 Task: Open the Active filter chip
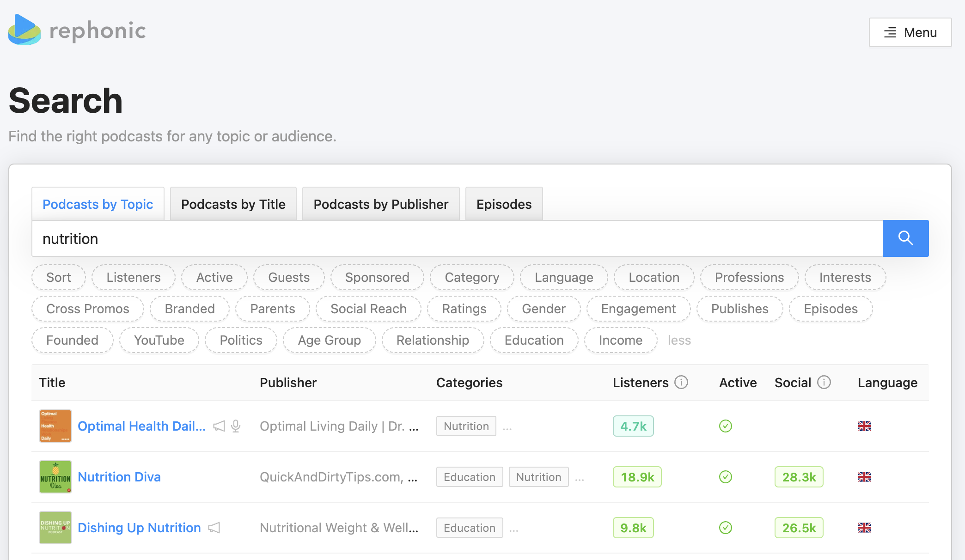tap(214, 277)
